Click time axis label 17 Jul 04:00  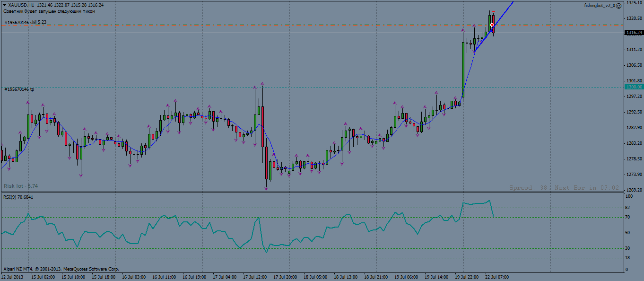[225, 277]
